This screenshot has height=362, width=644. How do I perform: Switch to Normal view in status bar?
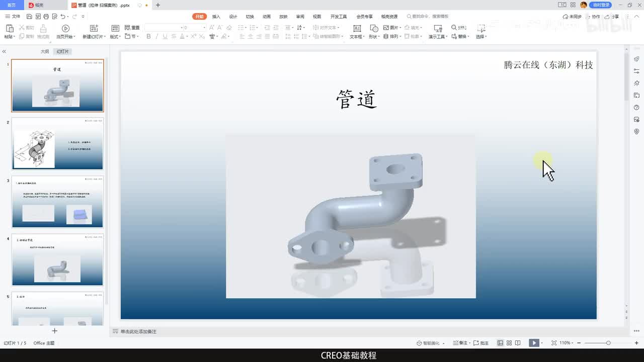(500, 343)
